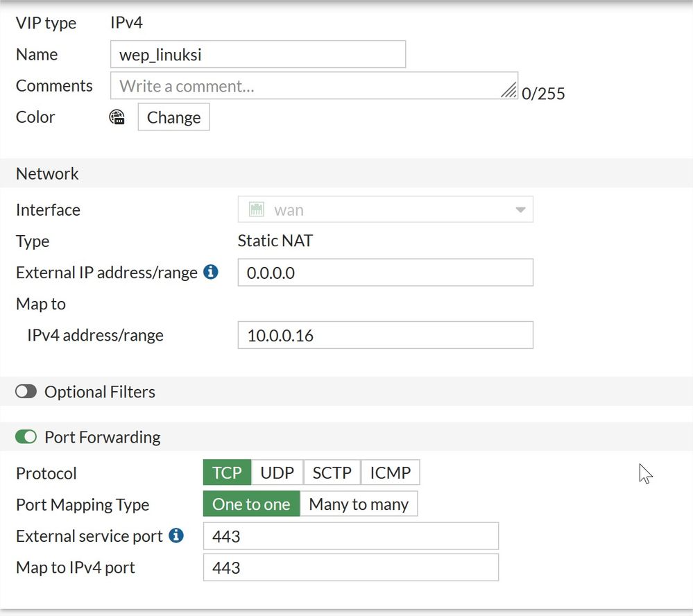Image resolution: width=693 pixels, height=616 pixels.
Task: Click the Map to IPv4 address/range field
Action: pos(385,336)
